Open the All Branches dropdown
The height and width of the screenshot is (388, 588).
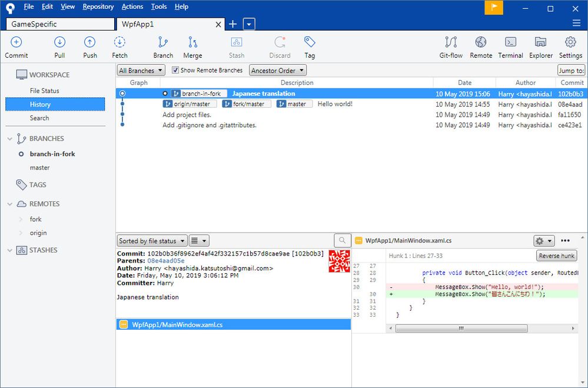[141, 71]
